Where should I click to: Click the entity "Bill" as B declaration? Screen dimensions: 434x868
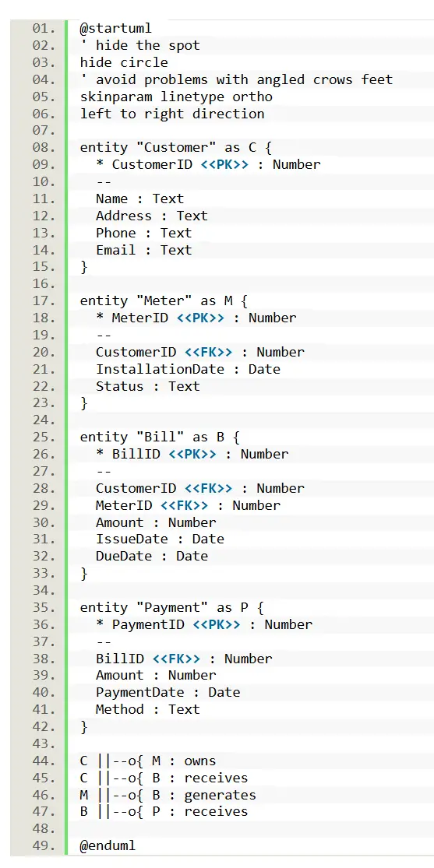(x=161, y=437)
